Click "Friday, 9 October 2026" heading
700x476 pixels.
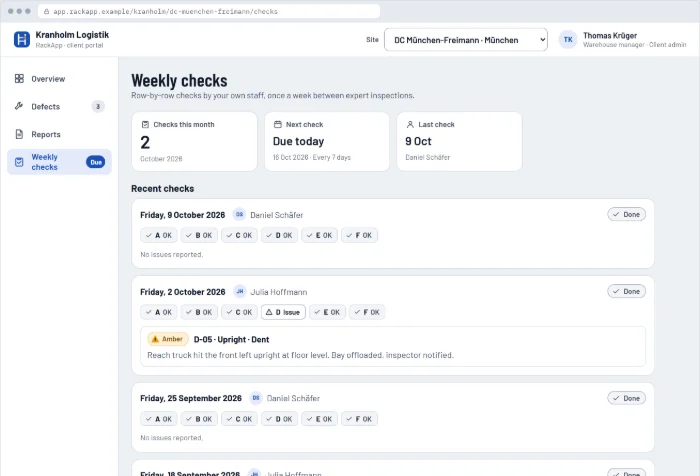tap(183, 215)
